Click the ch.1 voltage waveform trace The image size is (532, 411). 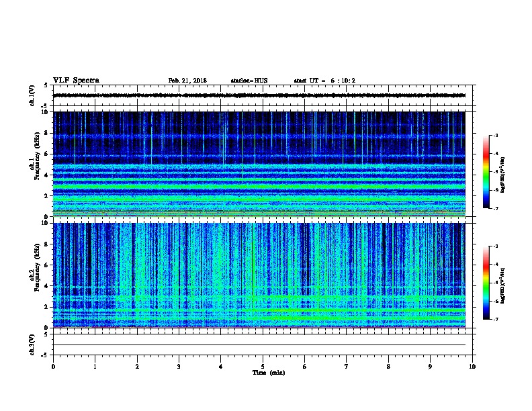coord(259,95)
